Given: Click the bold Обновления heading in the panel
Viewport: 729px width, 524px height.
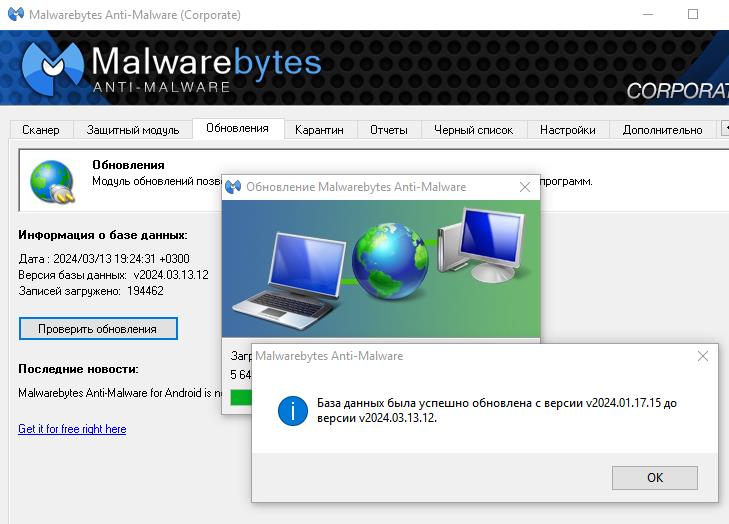Looking at the screenshot, I should (x=128, y=165).
